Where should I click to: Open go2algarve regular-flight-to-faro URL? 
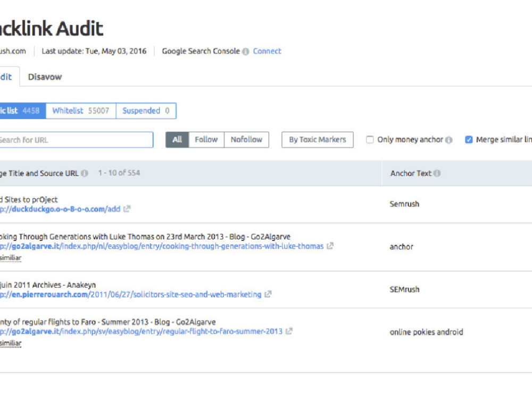pyautogui.click(x=141, y=331)
